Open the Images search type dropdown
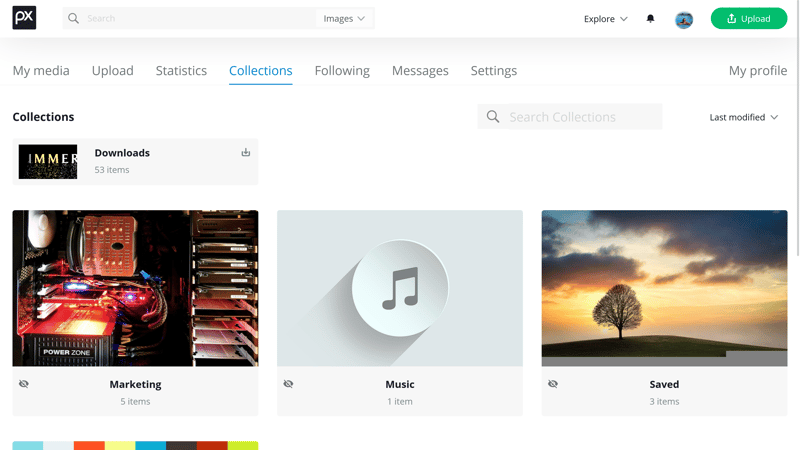The width and height of the screenshot is (800, 450). coord(344,18)
